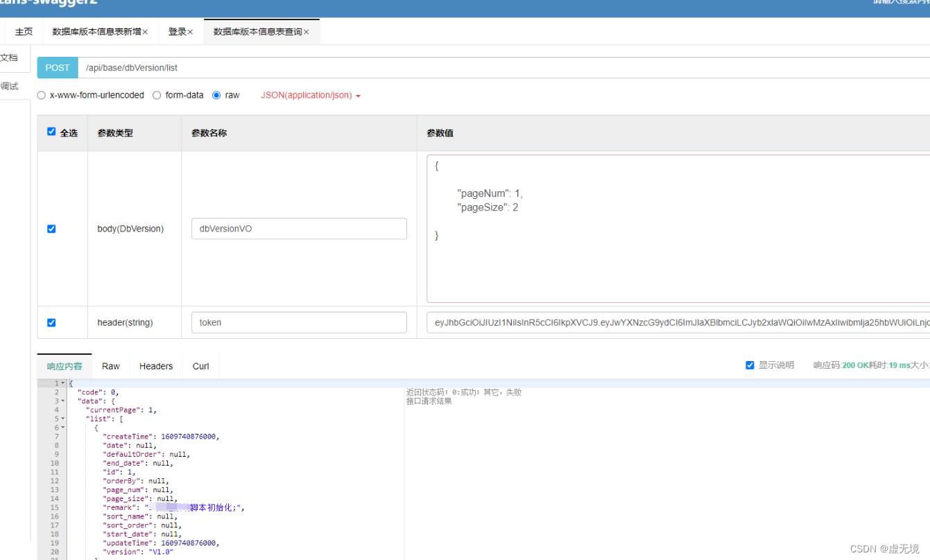Viewport: 930px width, 560px height.
Task: Click the "remark" response line
Action: tap(173, 507)
